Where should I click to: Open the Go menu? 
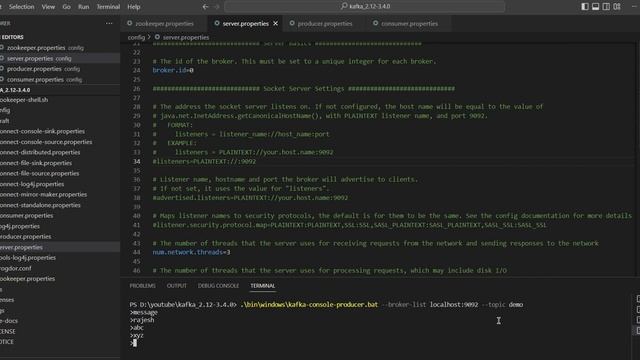(x=67, y=7)
